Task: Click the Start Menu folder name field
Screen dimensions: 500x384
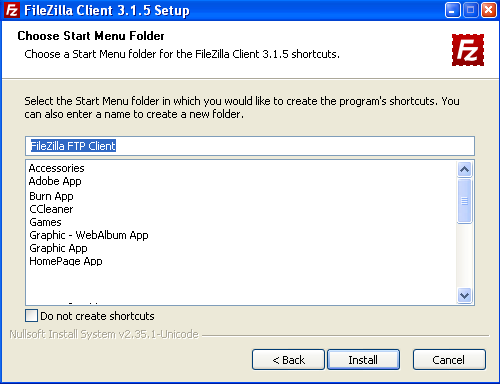Action: pos(250,146)
